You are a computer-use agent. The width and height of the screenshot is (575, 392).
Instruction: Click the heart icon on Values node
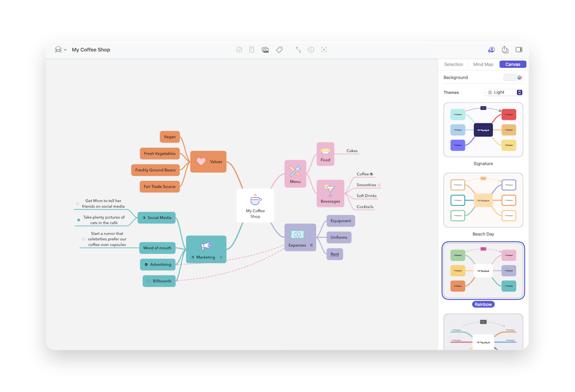tap(201, 162)
